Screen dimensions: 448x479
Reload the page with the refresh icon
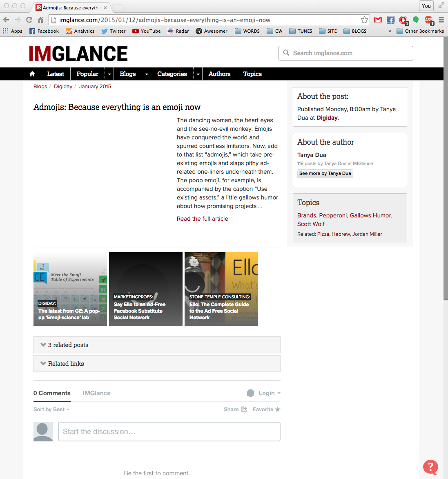click(x=29, y=20)
